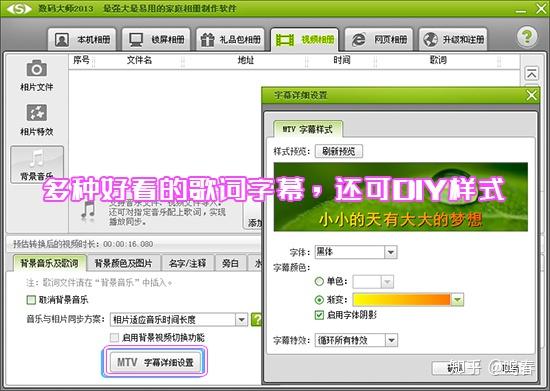Click the 预估转换后的视频时长 duration text
The height and width of the screenshot is (391, 550).
[x=83, y=244]
